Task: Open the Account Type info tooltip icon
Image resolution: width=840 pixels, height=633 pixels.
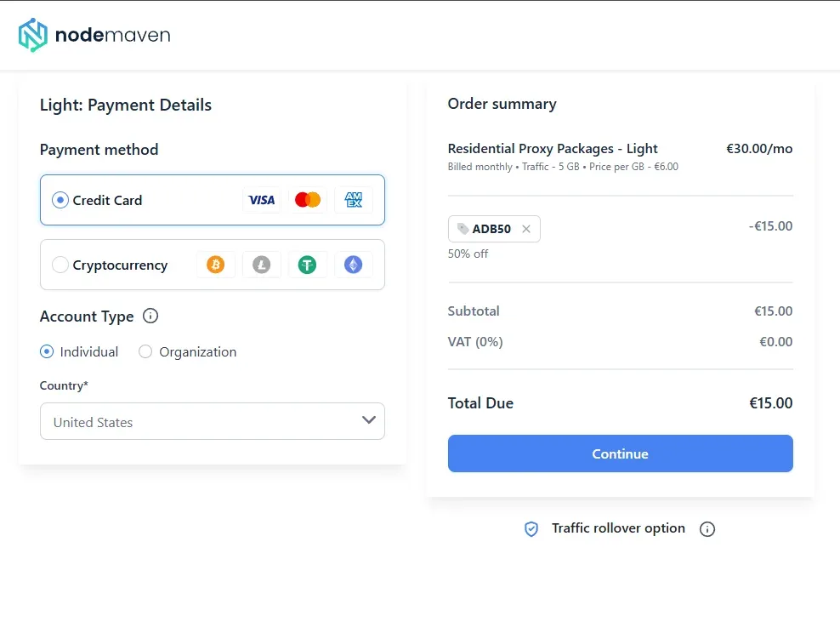Action: coord(150,316)
